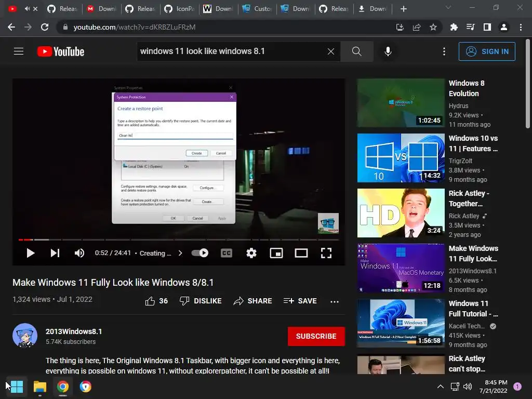Enter full screen mode
Viewport: 532px width, 399px height.
(x=326, y=253)
